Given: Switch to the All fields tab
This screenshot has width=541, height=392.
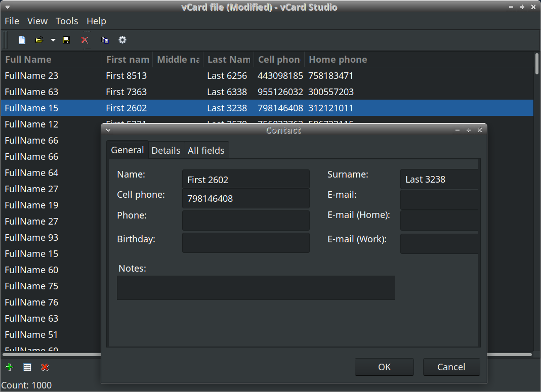Looking at the screenshot, I should pos(206,150).
